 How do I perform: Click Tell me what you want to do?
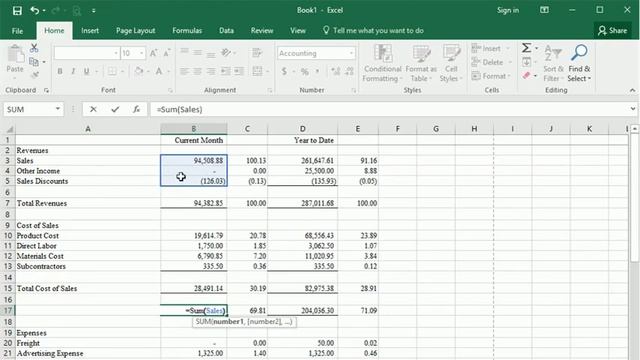[373, 31]
